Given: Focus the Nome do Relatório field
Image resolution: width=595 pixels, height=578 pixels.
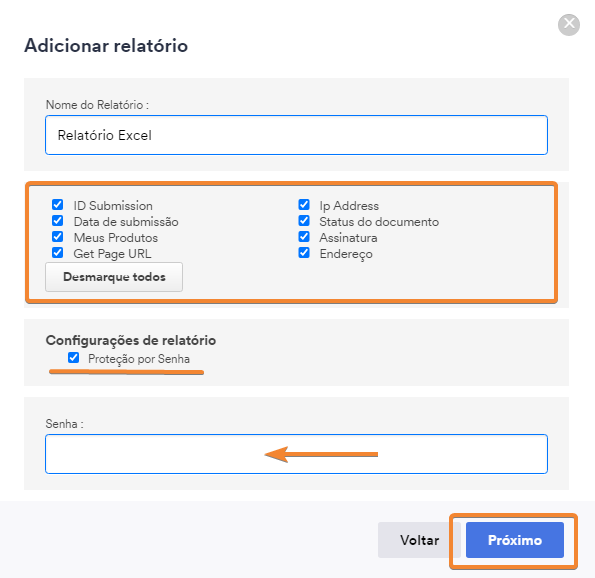Looking at the screenshot, I should (x=296, y=135).
